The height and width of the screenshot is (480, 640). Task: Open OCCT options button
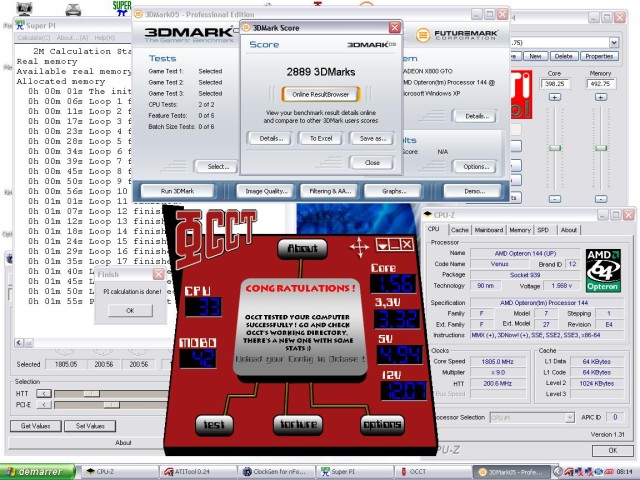click(x=382, y=424)
